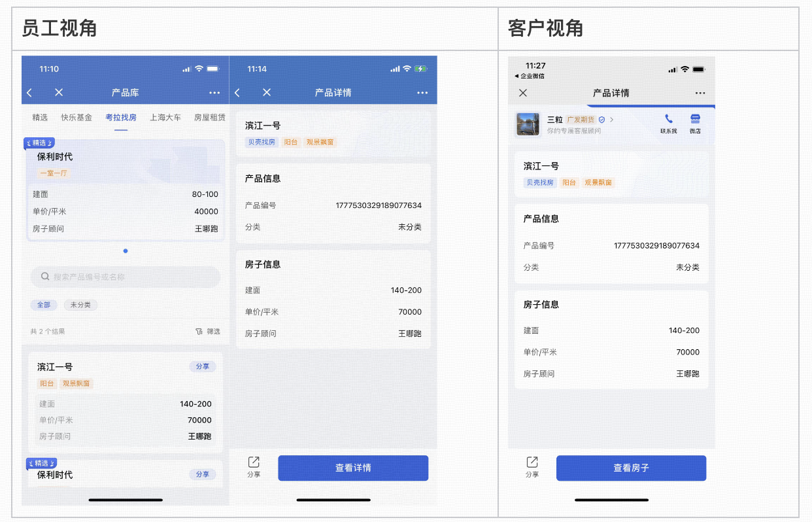
Task: Open the 滨江一号 card title in product list
Action: point(55,367)
